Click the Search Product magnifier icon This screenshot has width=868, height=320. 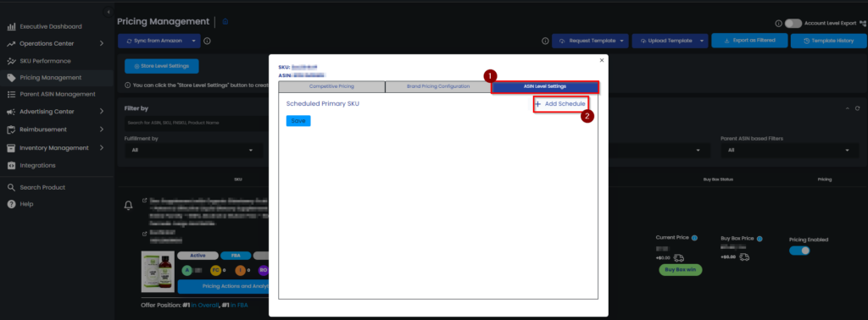pos(11,187)
